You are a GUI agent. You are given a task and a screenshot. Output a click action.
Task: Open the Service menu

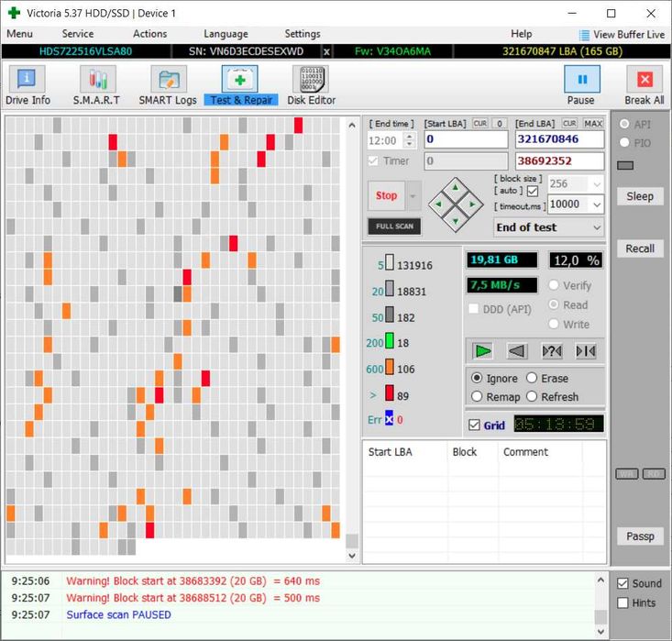78,34
